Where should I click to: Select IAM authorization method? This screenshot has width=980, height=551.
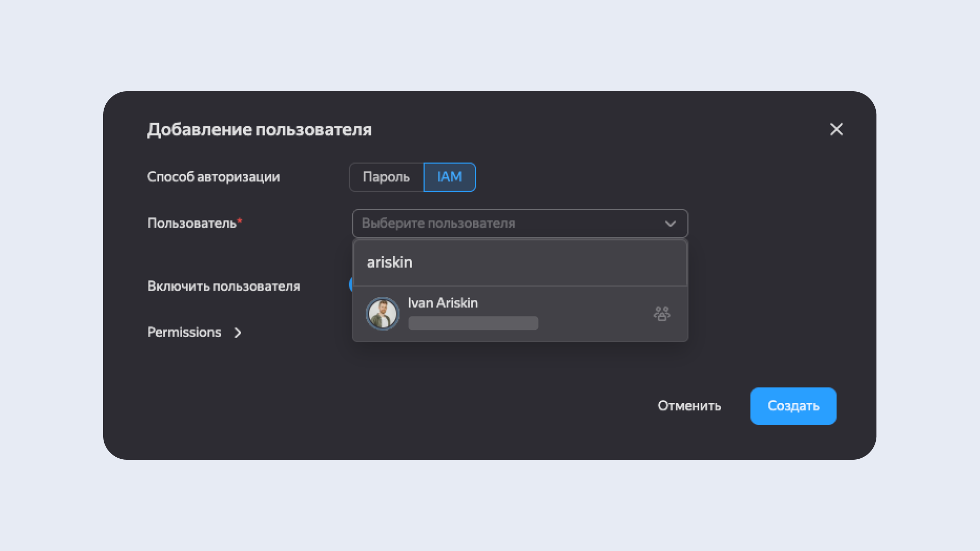(449, 177)
